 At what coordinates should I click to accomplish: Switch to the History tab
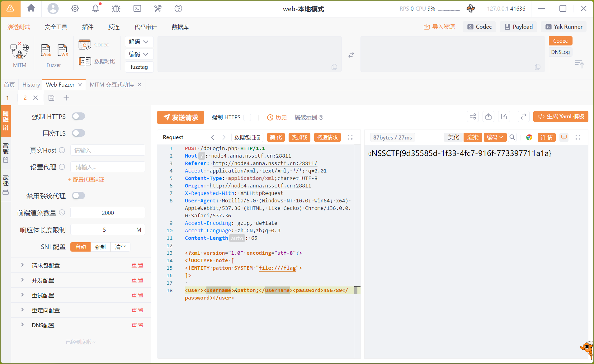point(31,85)
